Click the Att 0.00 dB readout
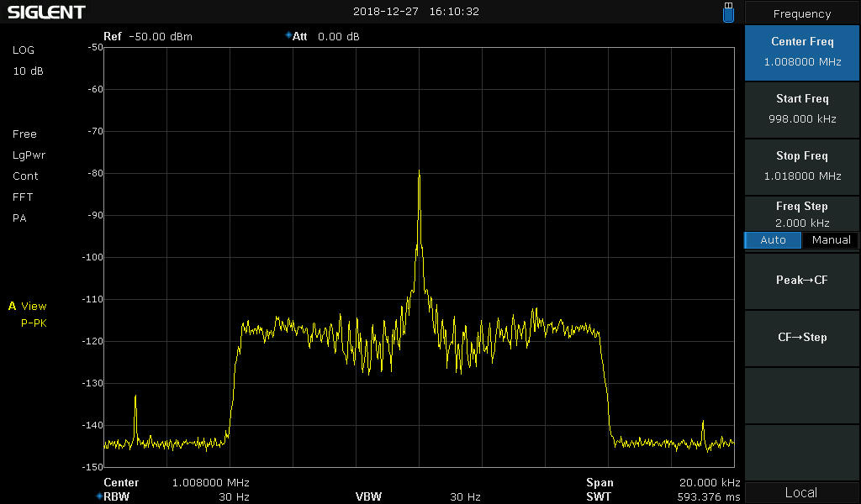The image size is (861, 504). (326, 37)
